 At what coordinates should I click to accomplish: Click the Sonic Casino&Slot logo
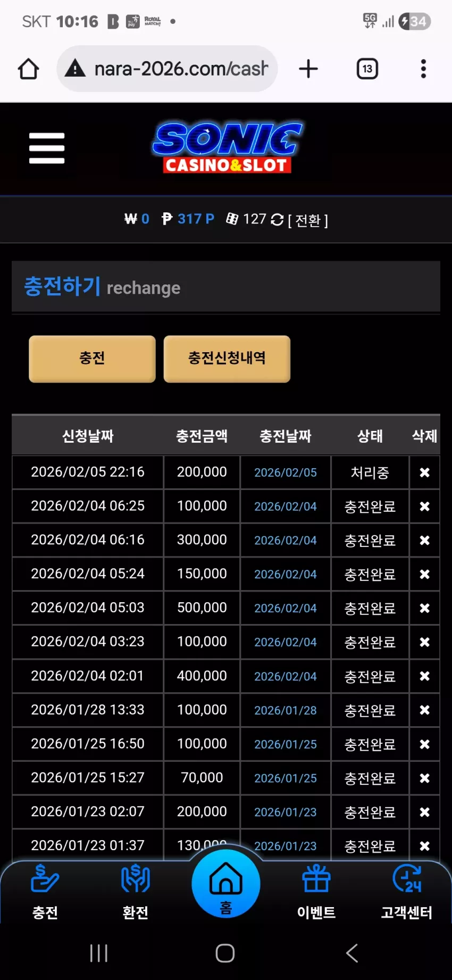point(228,148)
